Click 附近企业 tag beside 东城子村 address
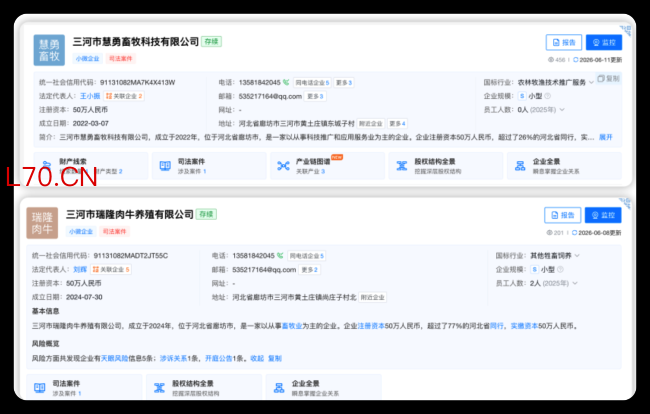Viewport: 650px width, 414px height. 371,123
